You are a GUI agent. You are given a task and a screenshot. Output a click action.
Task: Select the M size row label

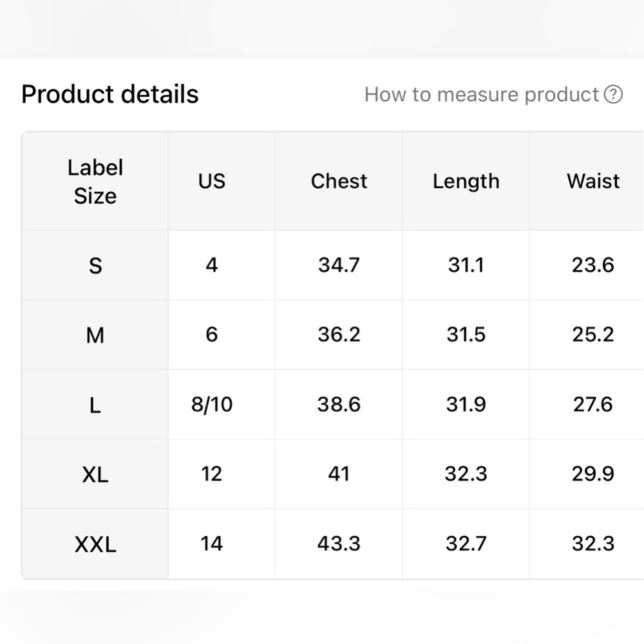click(95, 335)
